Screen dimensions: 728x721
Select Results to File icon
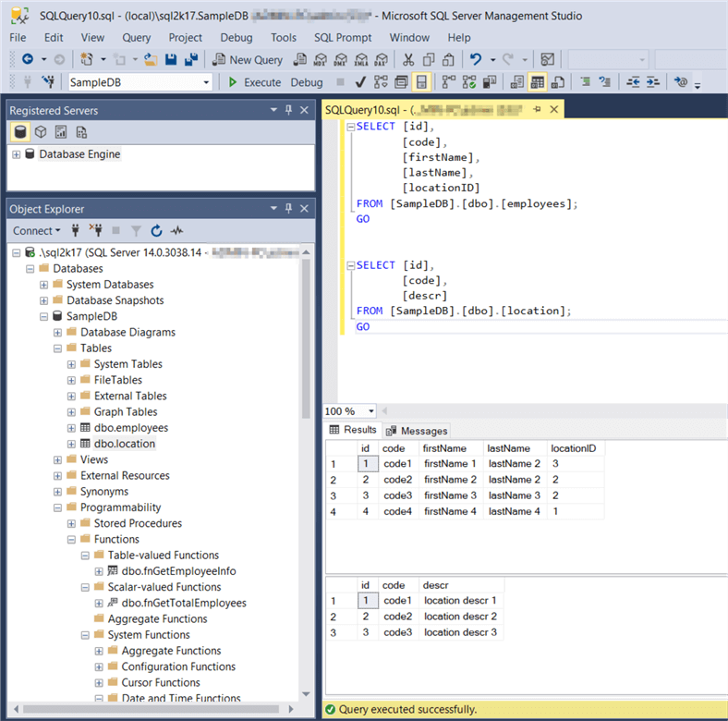[558, 82]
